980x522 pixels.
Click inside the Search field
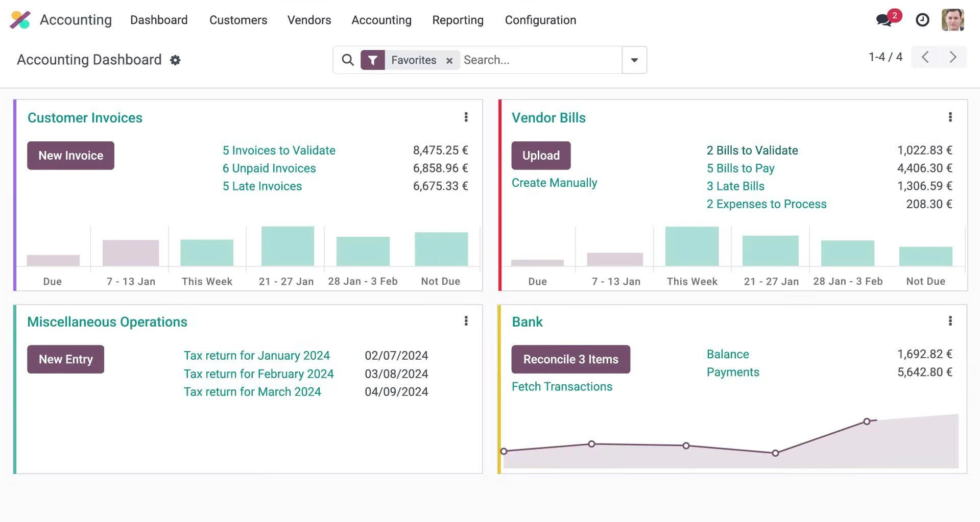point(536,60)
